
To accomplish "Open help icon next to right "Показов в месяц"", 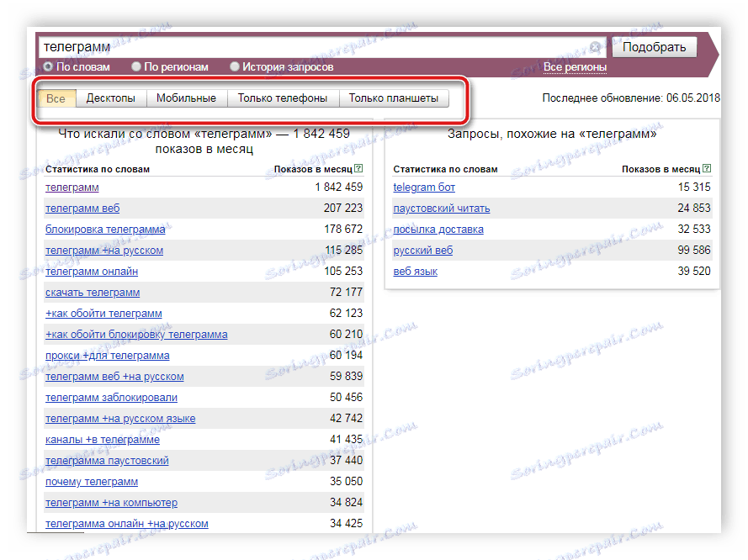I will (707, 168).
